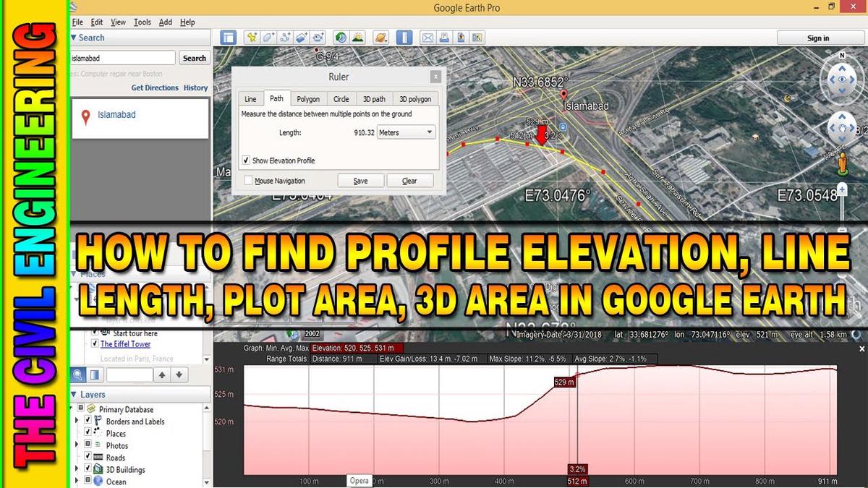
Task: Open The Eiffel Tower place link
Action: point(125,343)
